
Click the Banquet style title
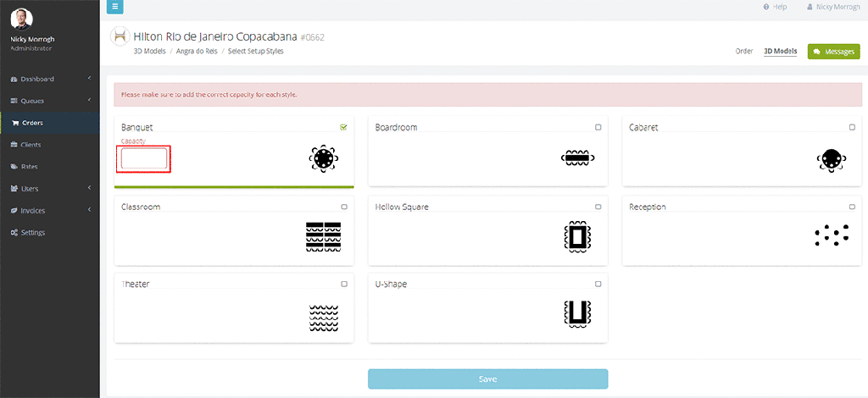[x=136, y=128]
